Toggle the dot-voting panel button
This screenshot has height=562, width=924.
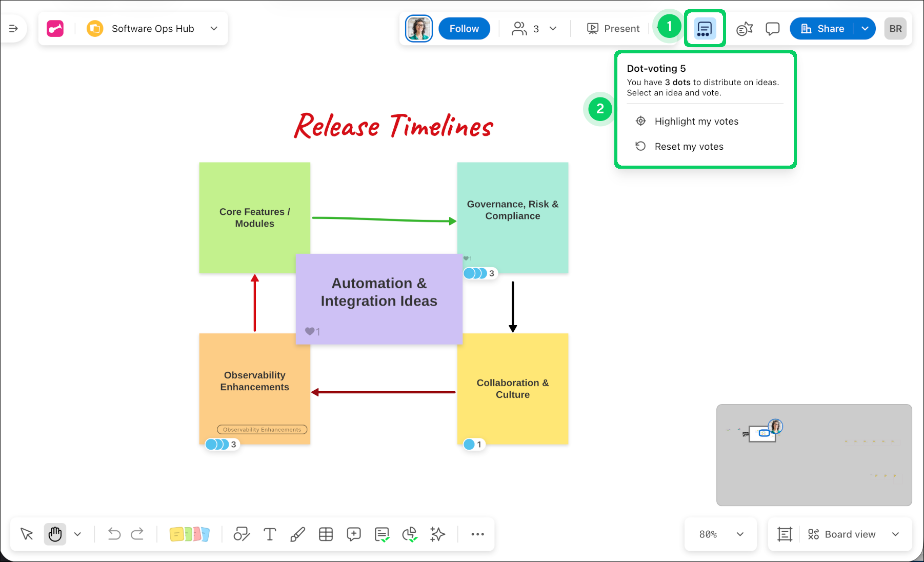pyautogui.click(x=705, y=29)
